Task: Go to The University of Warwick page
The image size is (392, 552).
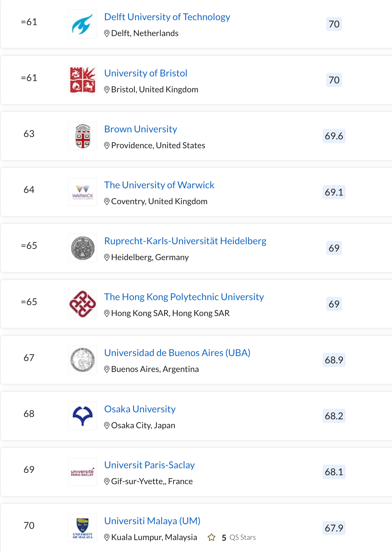Action: point(159,185)
